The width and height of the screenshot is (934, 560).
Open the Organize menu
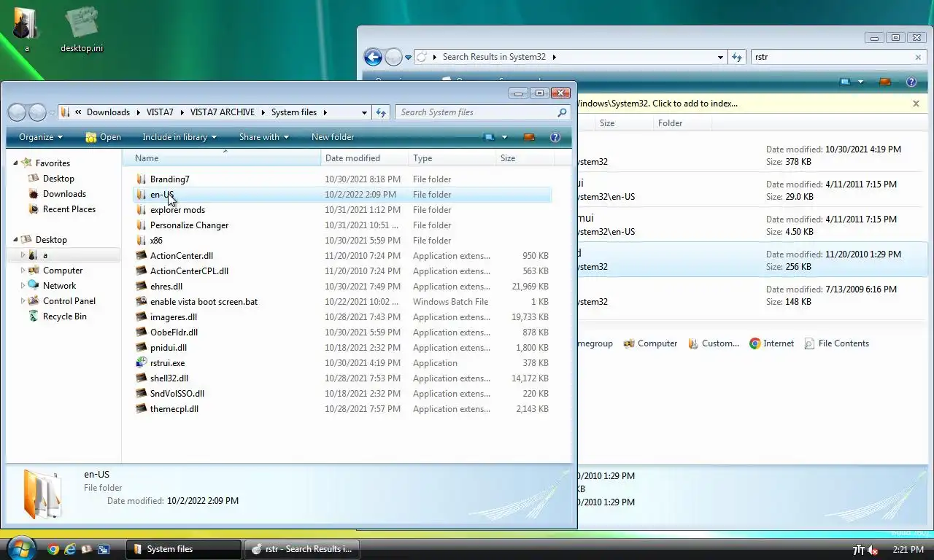tap(41, 137)
